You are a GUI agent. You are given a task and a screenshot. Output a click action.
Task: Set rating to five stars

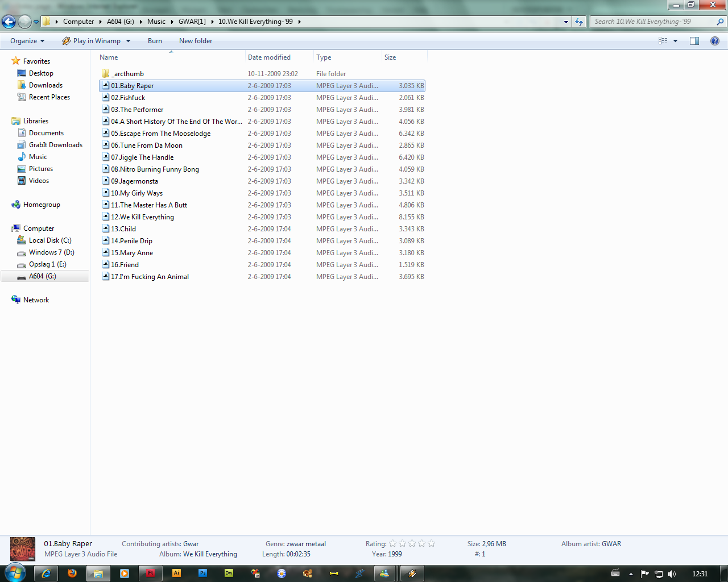tap(432, 544)
